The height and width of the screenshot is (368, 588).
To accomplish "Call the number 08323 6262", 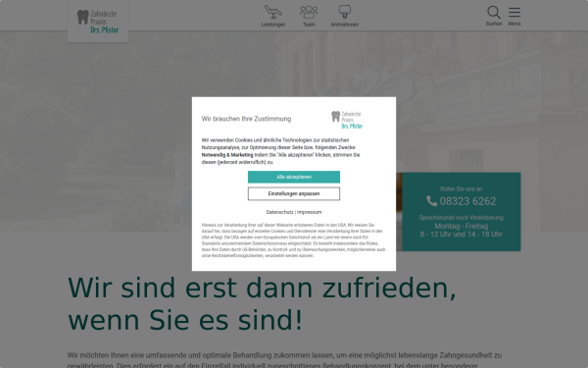I will click(467, 201).
